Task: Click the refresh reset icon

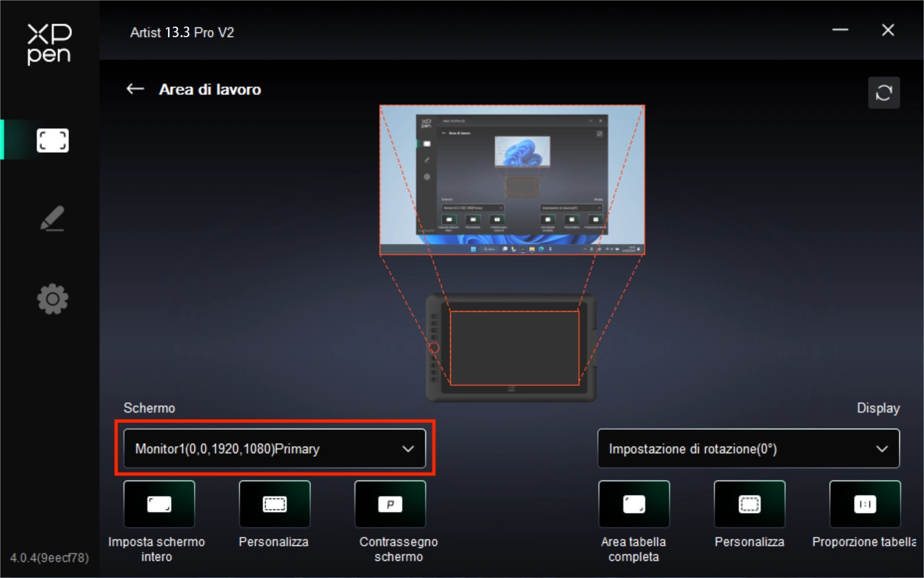Action: click(884, 92)
